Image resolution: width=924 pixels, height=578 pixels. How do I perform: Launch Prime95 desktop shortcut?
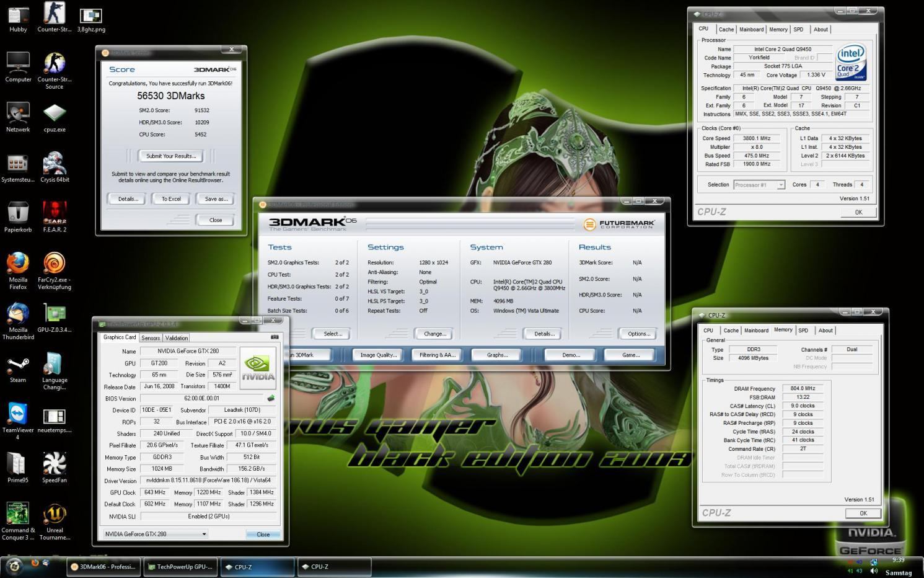click(x=18, y=468)
